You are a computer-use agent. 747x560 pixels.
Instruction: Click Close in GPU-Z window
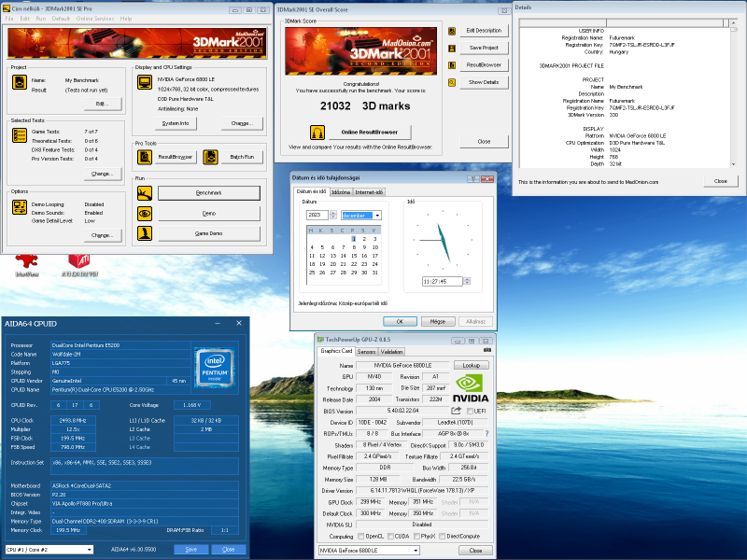tap(475, 551)
